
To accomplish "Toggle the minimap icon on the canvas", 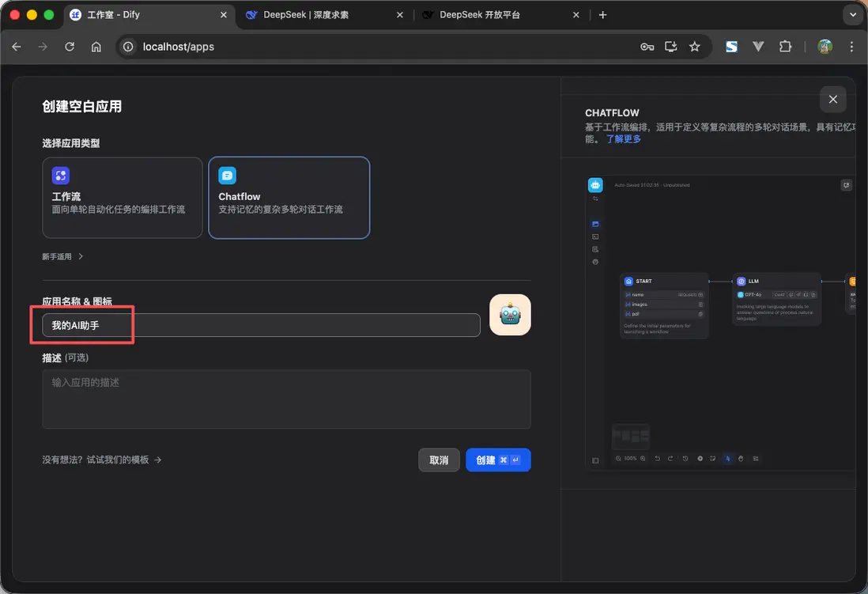I will tap(595, 460).
